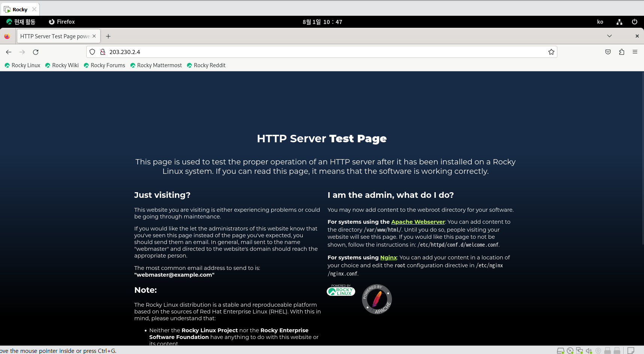Click the CD/DVD drive status icon
Image resolution: width=644 pixels, height=354 pixels.
coord(570,351)
